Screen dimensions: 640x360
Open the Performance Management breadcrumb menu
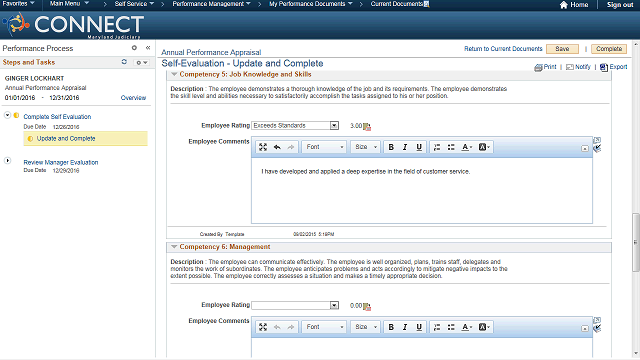click(x=211, y=4)
